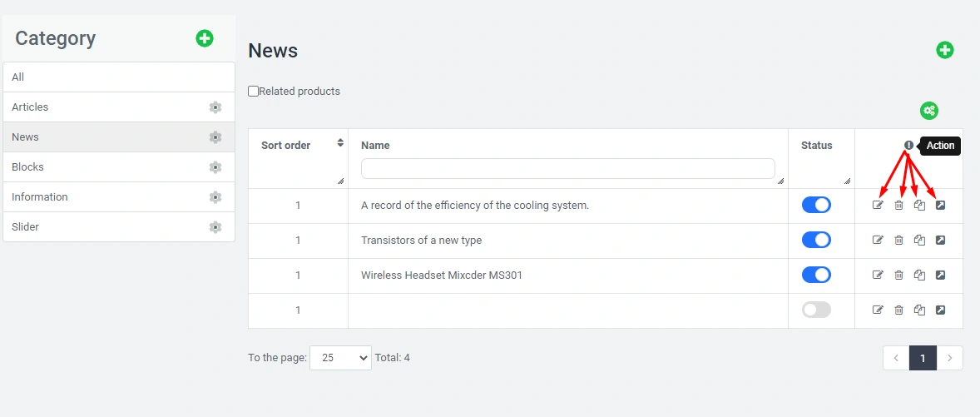Click the green add category plus icon
The width and height of the screenshot is (980, 417).
point(205,38)
